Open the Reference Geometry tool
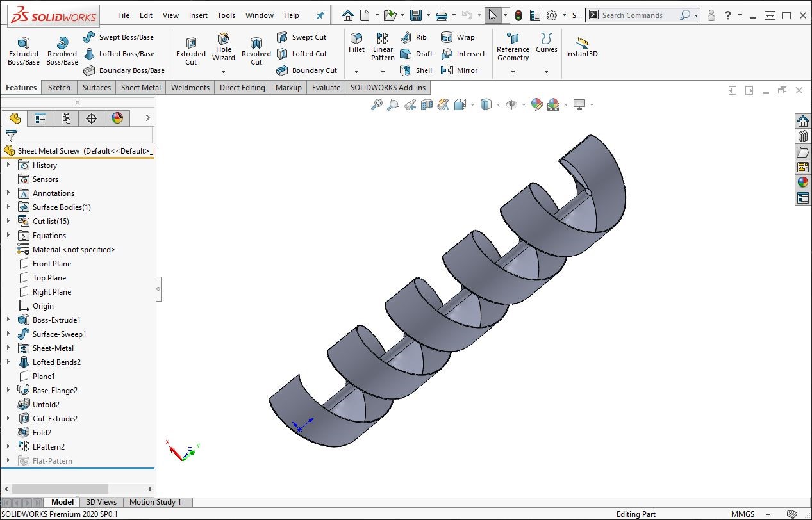 pyautogui.click(x=513, y=46)
